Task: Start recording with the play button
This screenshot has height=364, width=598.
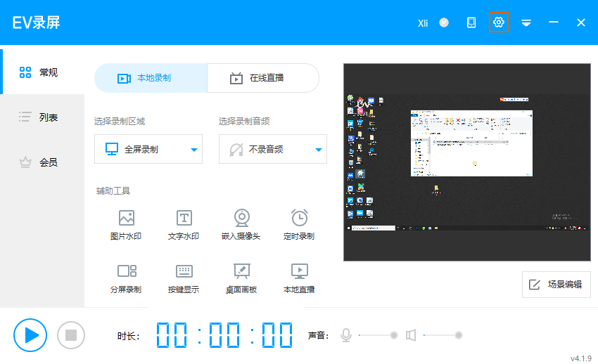Action: 30,335
